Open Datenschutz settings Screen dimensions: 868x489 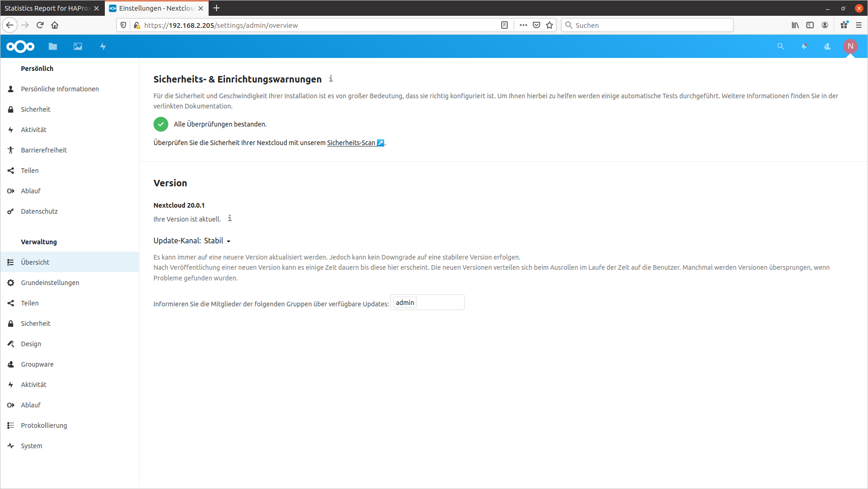click(70, 211)
